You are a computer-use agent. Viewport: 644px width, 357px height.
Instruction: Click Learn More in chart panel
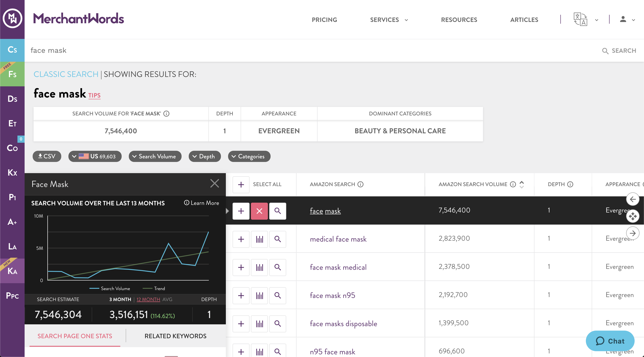click(x=201, y=203)
